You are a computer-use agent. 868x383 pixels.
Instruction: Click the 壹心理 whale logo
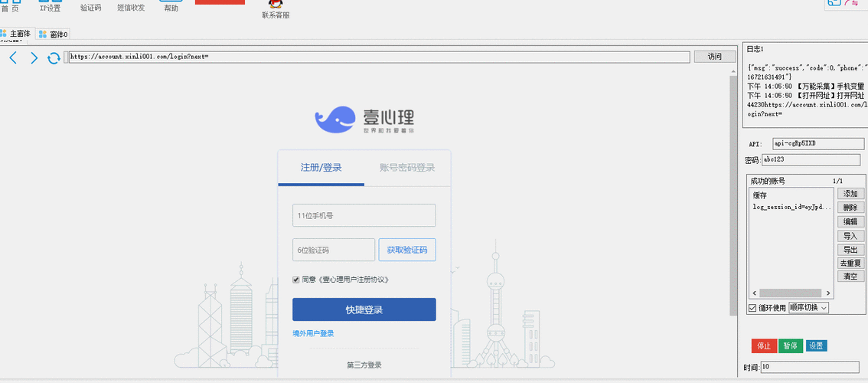click(x=335, y=119)
